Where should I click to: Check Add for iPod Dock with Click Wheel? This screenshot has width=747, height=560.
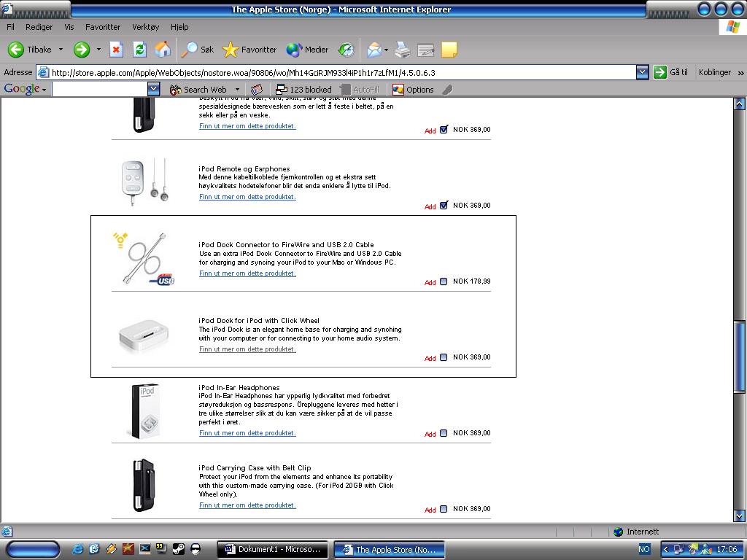tap(444, 357)
